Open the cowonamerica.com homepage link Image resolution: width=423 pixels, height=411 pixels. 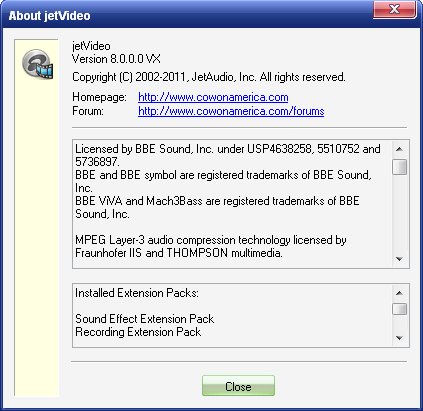[x=213, y=97]
